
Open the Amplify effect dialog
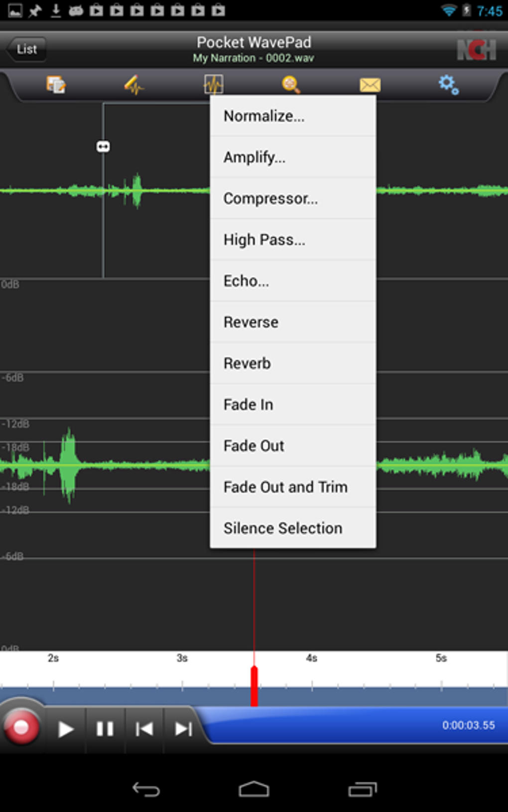pyautogui.click(x=293, y=157)
